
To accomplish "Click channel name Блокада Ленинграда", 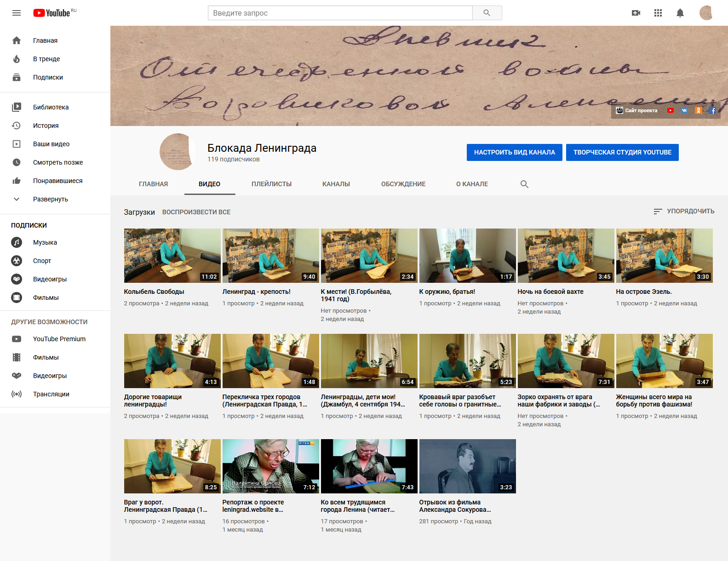I will (x=262, y=148).
